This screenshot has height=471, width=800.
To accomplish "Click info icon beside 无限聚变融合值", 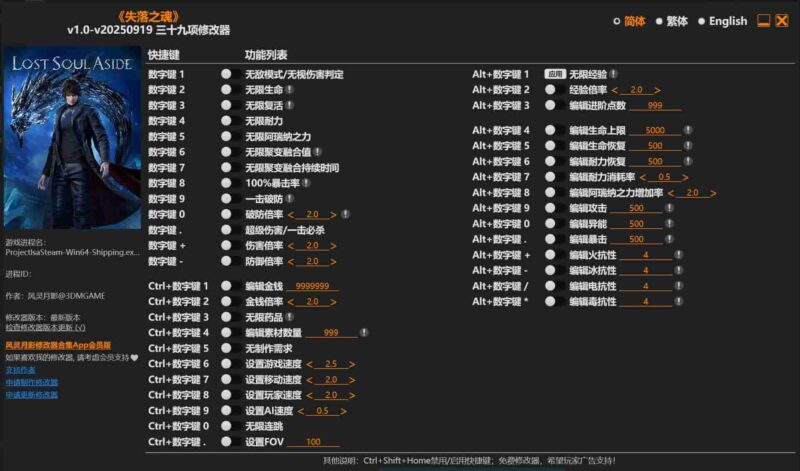I will (317, 152).
